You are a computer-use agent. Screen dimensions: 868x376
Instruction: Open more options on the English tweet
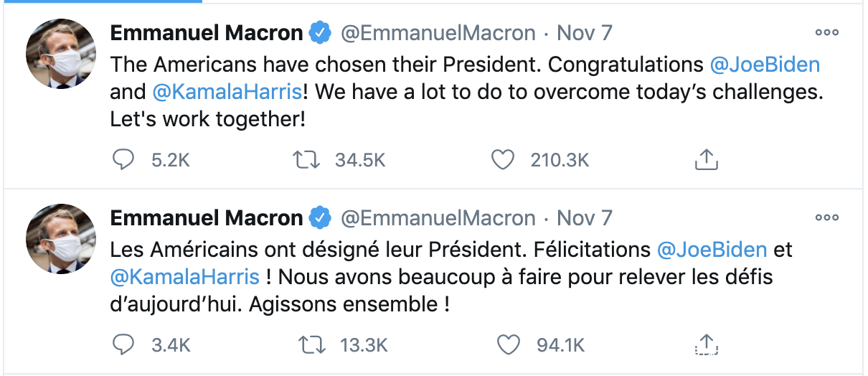click(826, 32)
